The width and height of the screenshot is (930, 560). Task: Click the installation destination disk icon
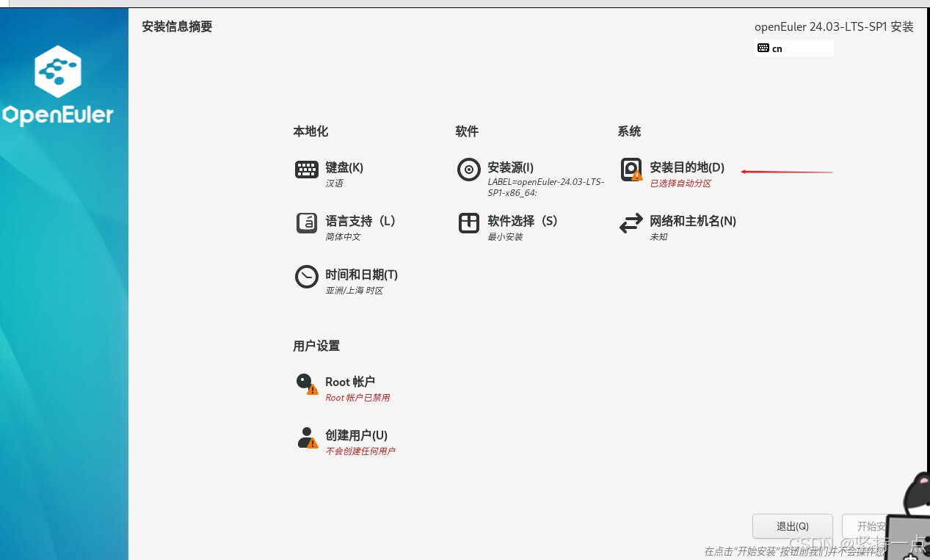click(631, 170)
